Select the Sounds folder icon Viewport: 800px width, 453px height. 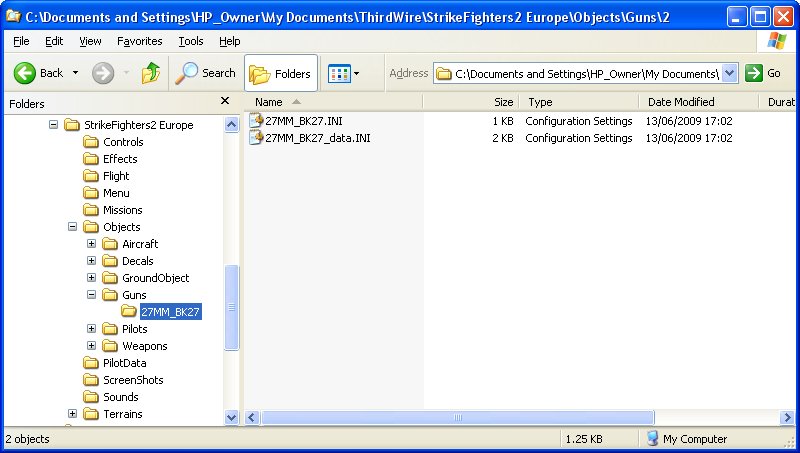coord(91,397)
